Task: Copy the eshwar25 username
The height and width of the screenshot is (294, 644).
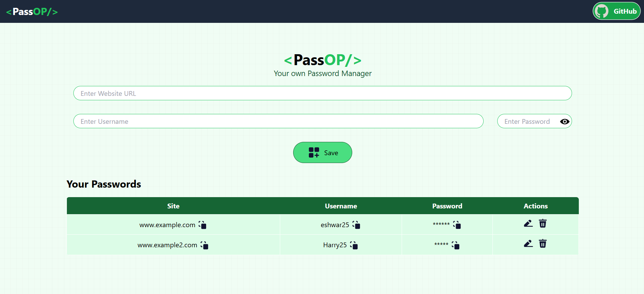Action: tap(356, 225)
